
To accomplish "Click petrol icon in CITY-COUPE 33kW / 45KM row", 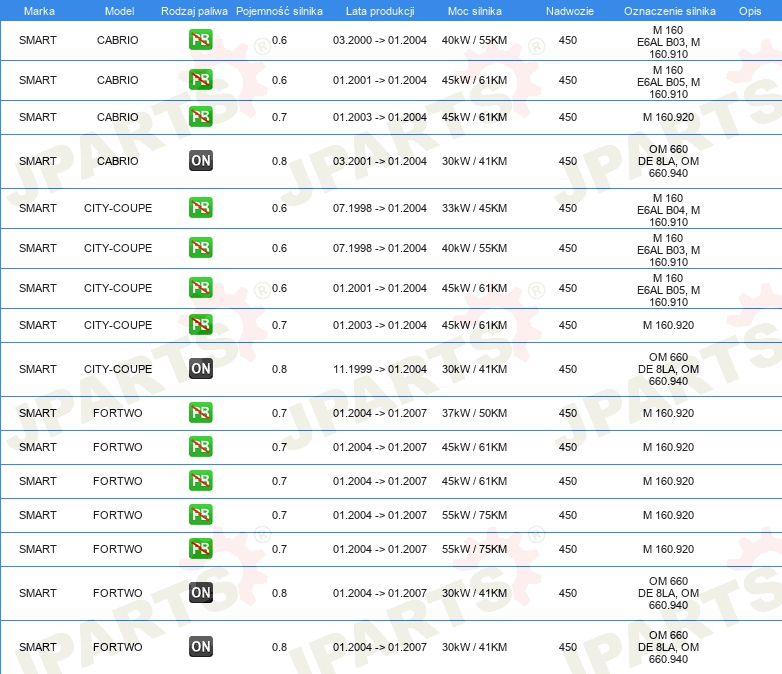I will pyautogui.click(x=200, y=208).
